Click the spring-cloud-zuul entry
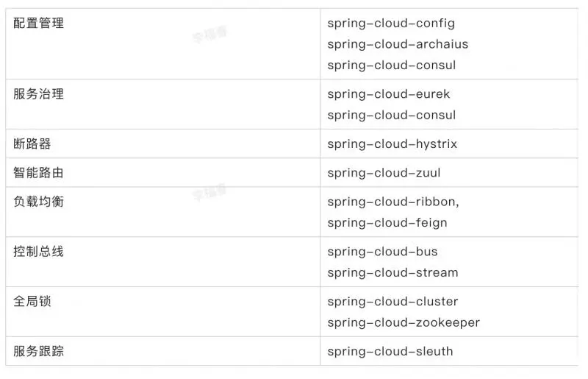This screenshot has height=379, width=588. click(x=384, y=173)
